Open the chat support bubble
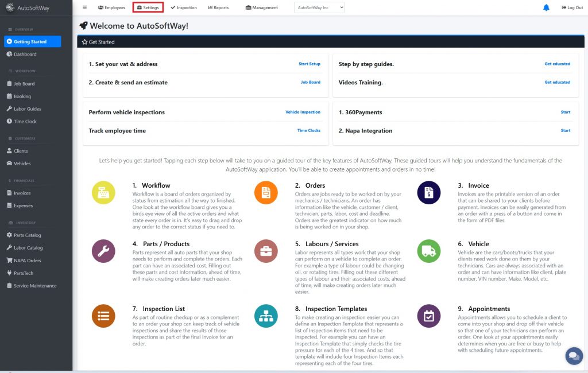588x373 pixels. 574,356
